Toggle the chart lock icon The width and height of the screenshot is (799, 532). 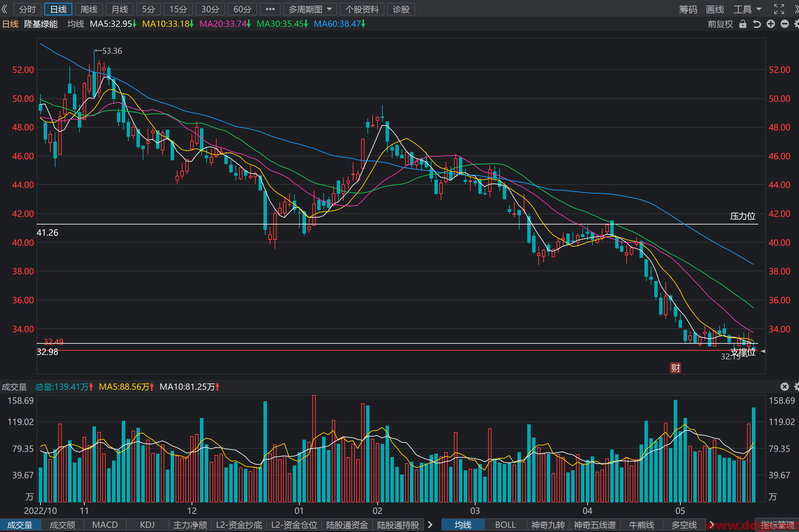tap(742, 24)
